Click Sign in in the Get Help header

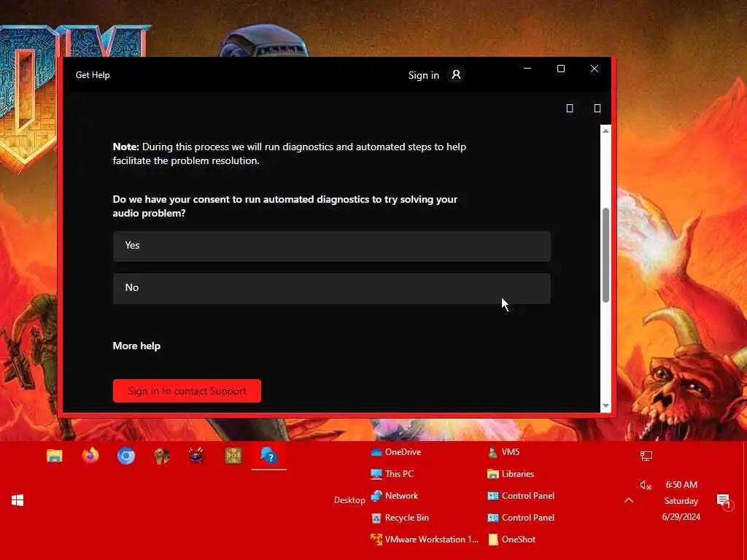pyautogui.click(x=424, y=75)
